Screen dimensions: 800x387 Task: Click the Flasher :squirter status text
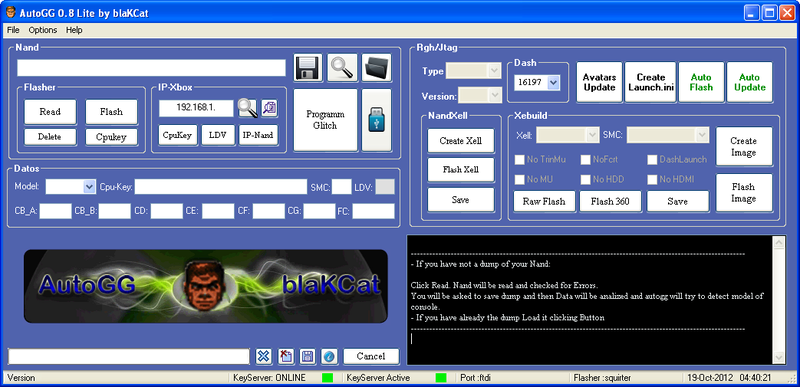pos(602,378)
